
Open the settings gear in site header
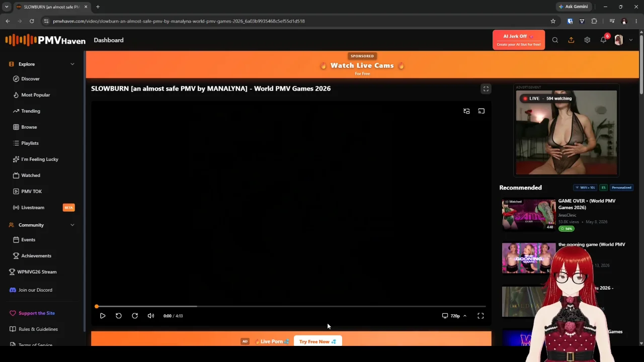587,40
